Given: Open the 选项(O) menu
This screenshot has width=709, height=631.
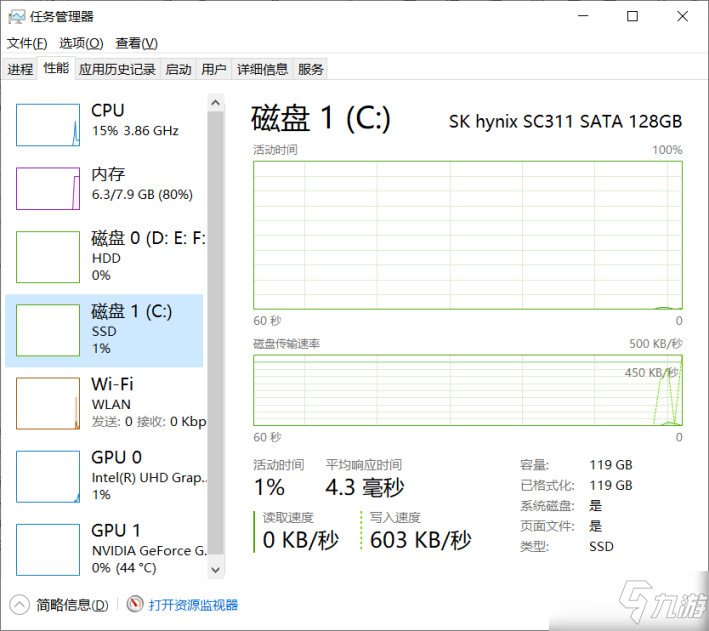Looking at the screenshot, I should point(81,43).
